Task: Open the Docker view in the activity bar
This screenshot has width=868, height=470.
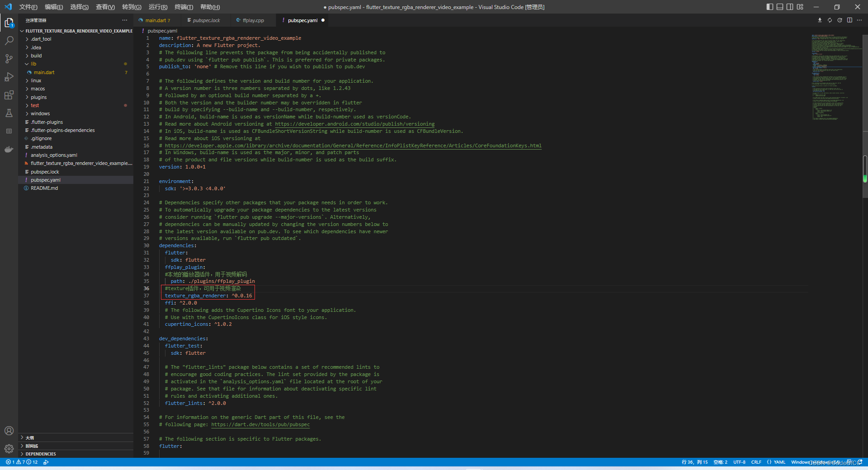Action: [9, 149]
